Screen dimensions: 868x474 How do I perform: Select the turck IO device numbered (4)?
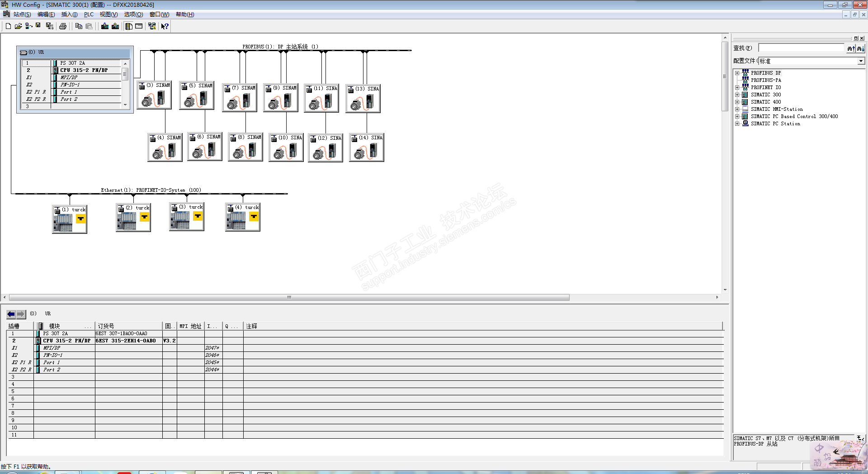[x=243, y=217]
